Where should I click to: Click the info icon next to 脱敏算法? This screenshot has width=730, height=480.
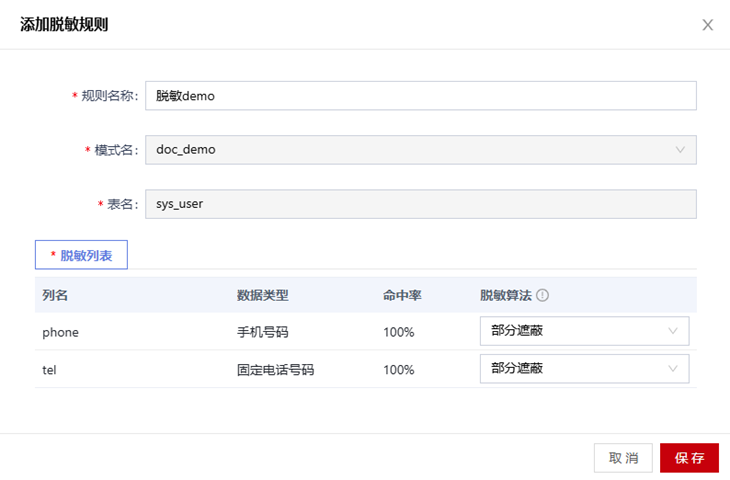542,295
